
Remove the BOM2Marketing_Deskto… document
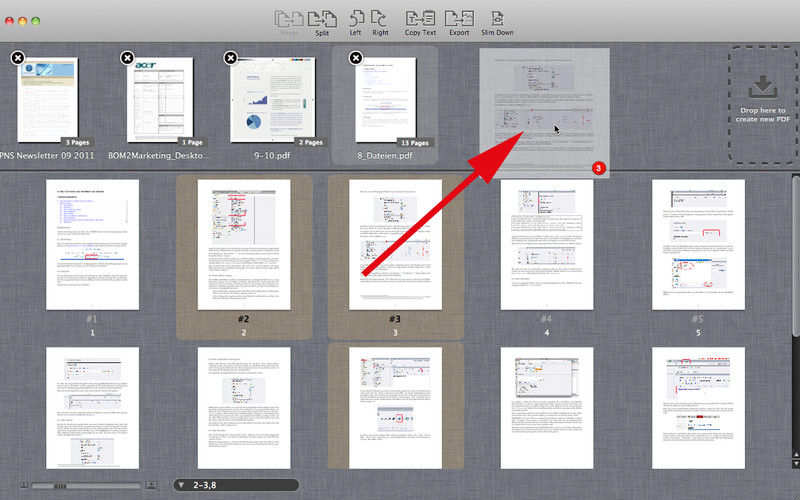coord(127,58)
